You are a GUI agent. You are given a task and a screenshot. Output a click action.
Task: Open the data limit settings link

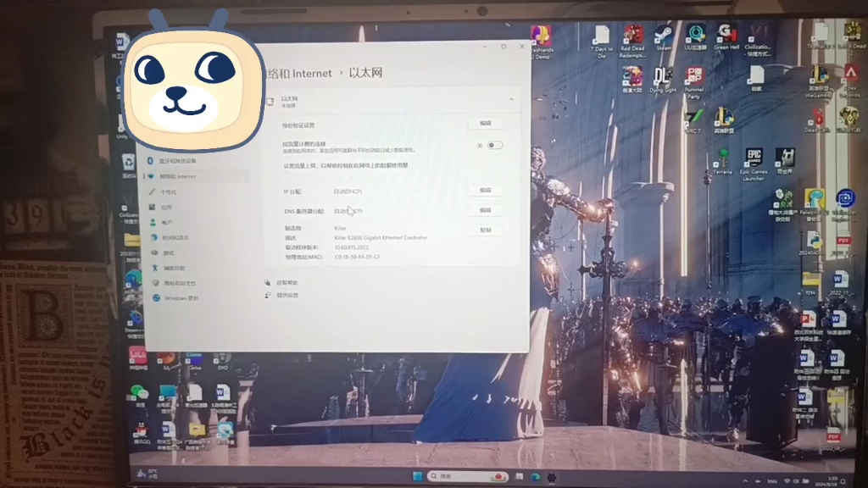tap(346, 165)
